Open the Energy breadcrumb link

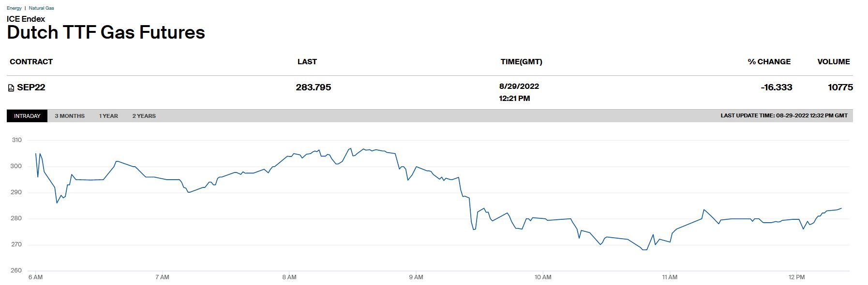click(14, 8)
